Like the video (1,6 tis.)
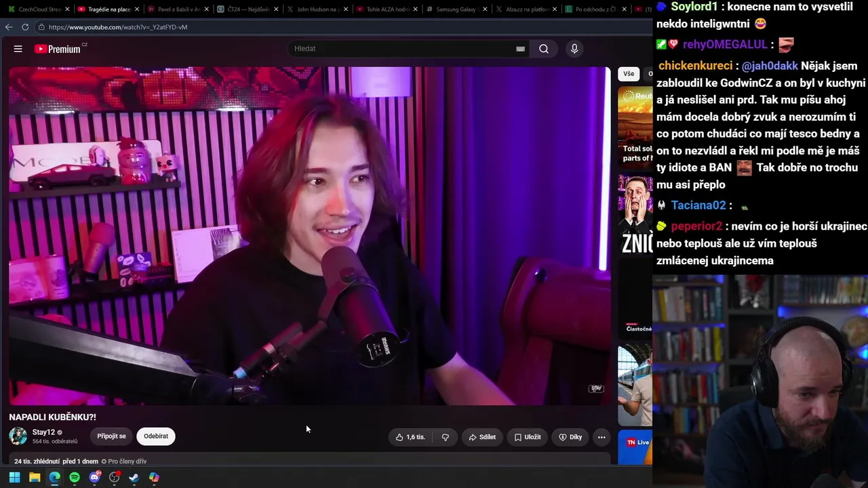 point(410,437)
